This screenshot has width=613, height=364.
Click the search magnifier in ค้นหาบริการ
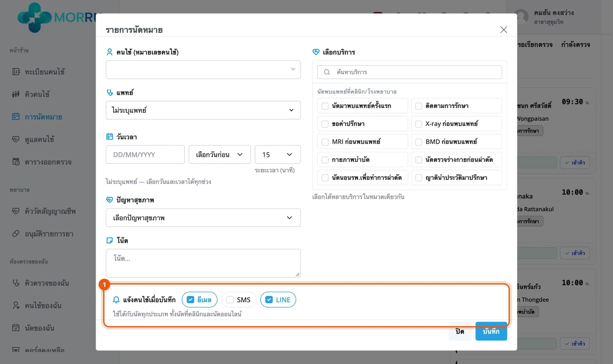pyautogui.click(x=327, y=72)
